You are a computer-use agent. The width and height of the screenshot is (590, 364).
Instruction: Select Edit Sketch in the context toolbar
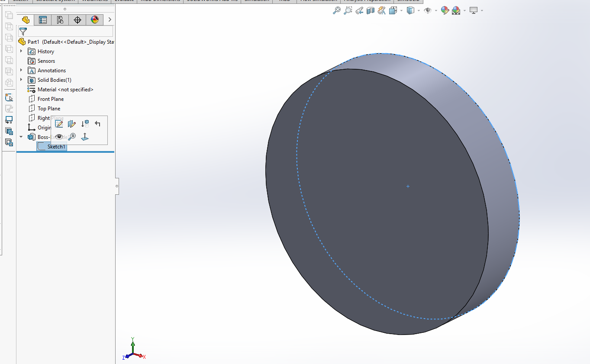point(59,124)
